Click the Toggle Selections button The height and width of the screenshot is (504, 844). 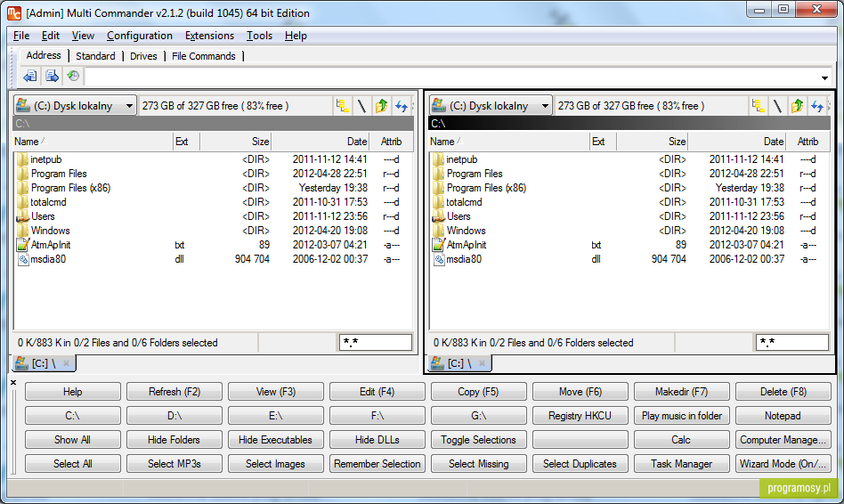478,439
